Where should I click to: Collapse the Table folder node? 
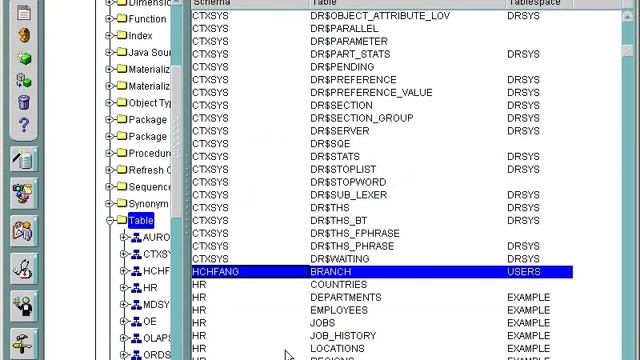pos(109,220)
